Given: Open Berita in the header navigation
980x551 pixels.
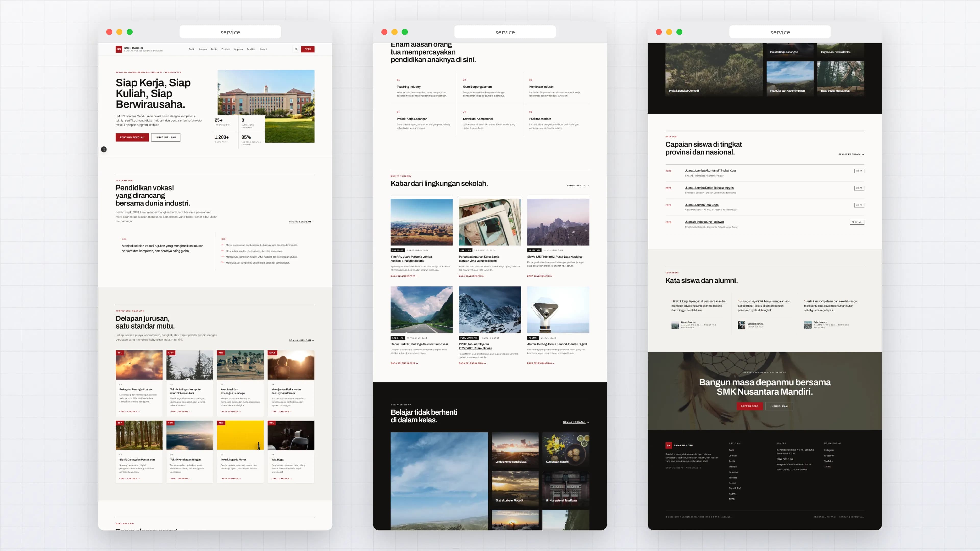Looking at the screenshot, I should point(214,49).
